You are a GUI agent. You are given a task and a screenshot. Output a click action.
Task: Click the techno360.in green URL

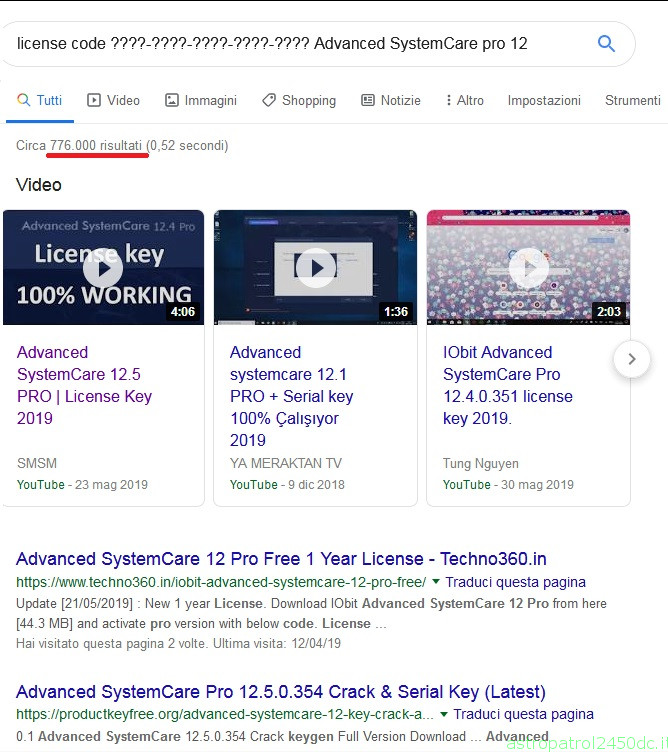point(221,582)
